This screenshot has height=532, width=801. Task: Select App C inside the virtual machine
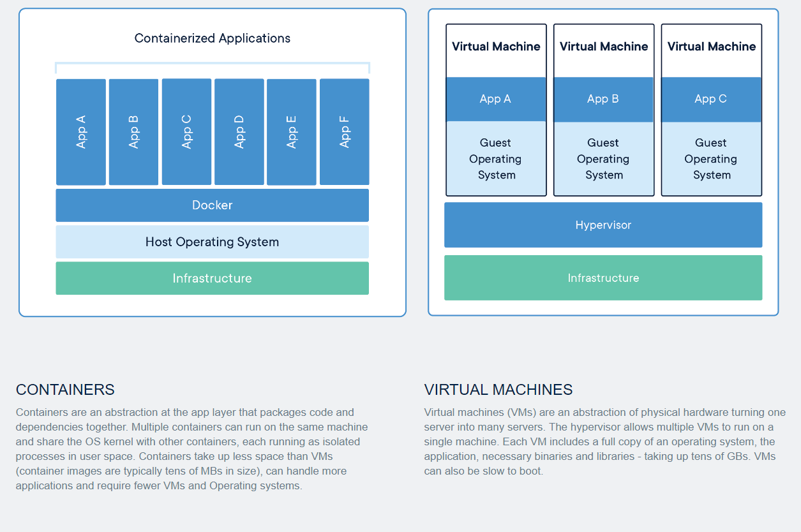click(712, 99)
